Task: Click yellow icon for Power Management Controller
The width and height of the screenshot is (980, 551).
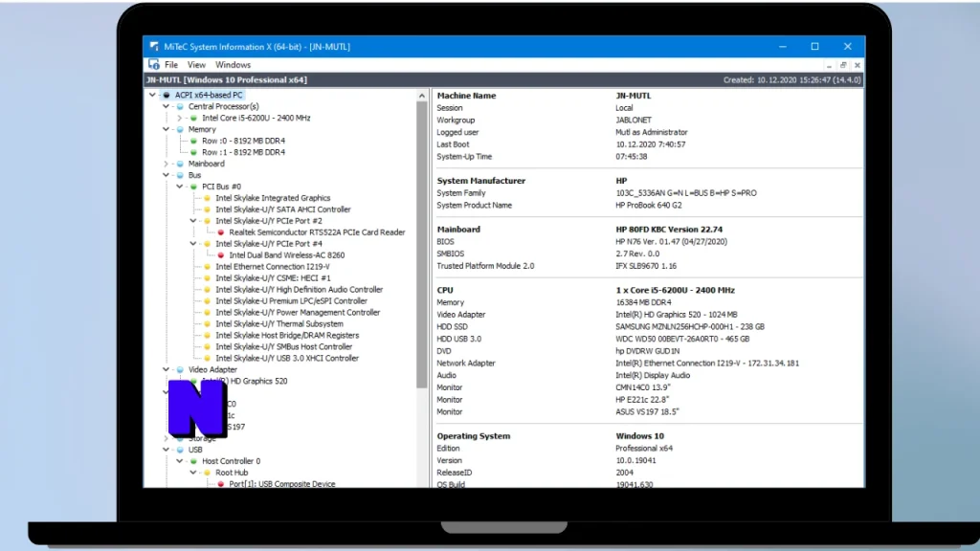Action: pyautogui.click(x=208, y=313)
